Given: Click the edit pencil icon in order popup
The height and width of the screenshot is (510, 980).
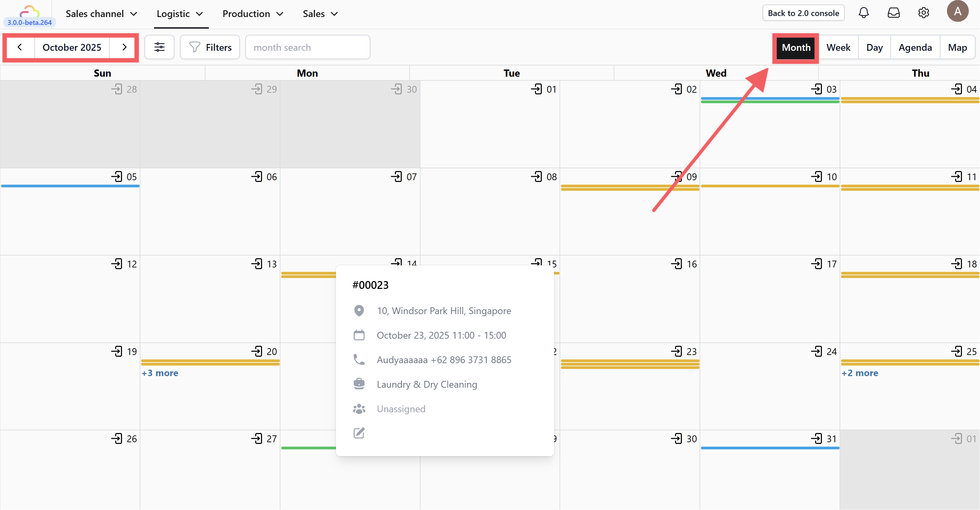Looking at the screenshot, I should coord(359,433).
